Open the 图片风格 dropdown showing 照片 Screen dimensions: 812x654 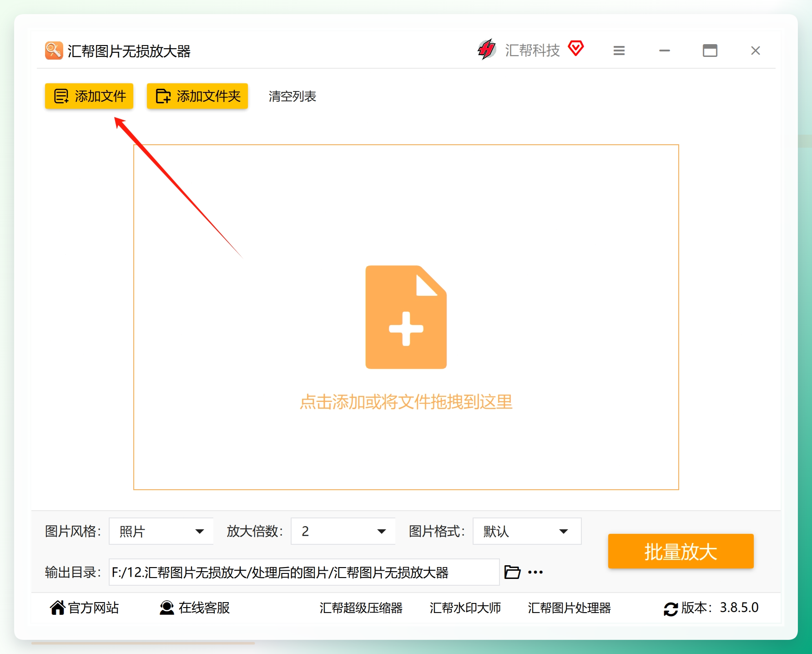click(x=161, y=531)
